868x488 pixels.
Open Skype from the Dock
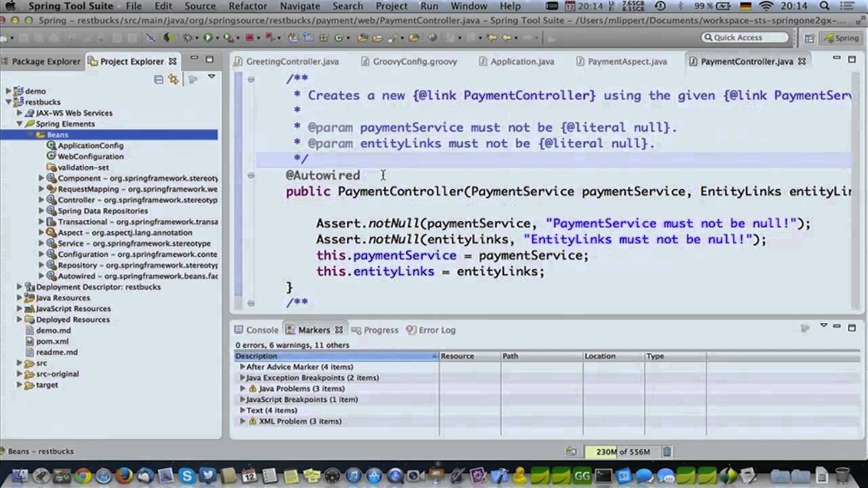click(186, 476)
